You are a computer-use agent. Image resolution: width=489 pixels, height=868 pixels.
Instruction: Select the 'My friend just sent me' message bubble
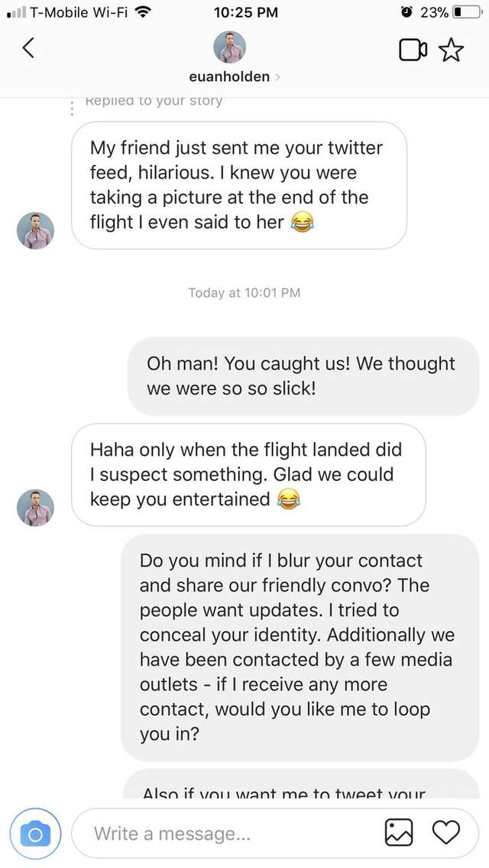(x=238, y=186)
